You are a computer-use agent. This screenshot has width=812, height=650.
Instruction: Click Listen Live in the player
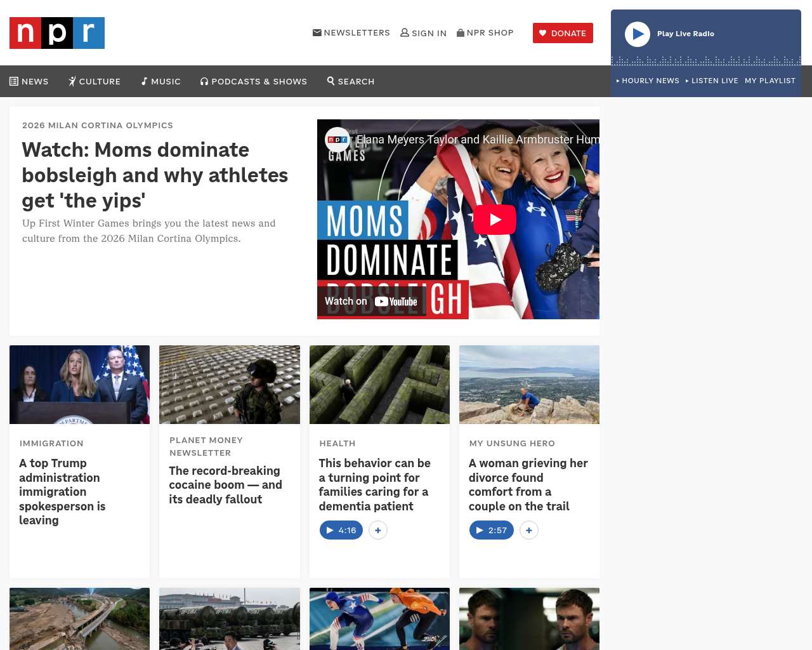coord(712,81)
